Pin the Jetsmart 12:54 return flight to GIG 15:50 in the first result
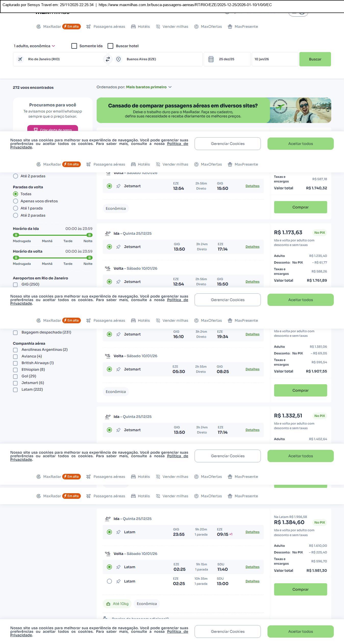 coord(118,186)
